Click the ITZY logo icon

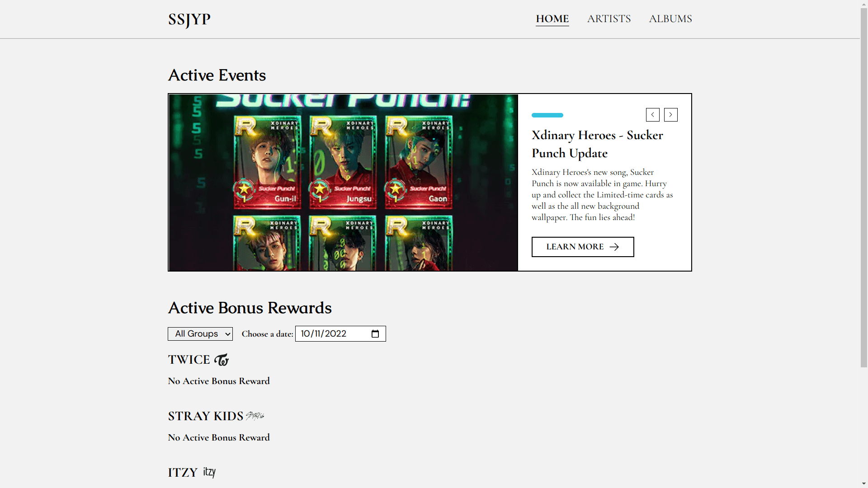209,472
